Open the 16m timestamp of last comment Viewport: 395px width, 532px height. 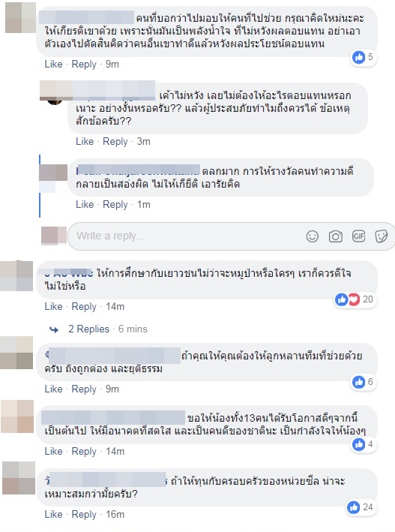click(x=115, y=514)
